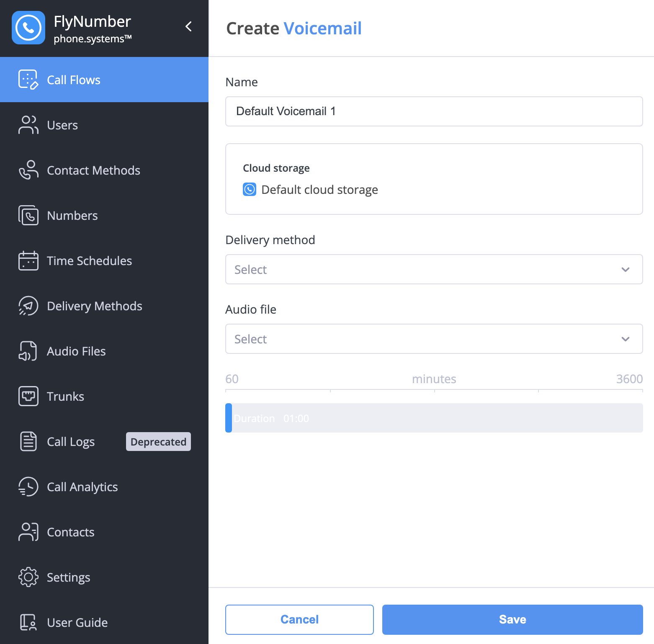The height and width of the screenshot is (644, 654).
Task: Open the Trunks section
Action: 65,397
